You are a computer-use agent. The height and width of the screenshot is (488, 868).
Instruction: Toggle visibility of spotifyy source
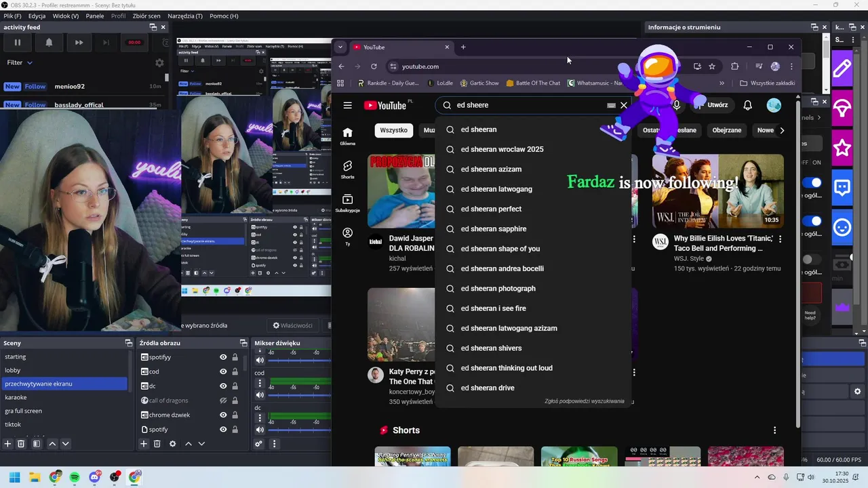(223, 357)
